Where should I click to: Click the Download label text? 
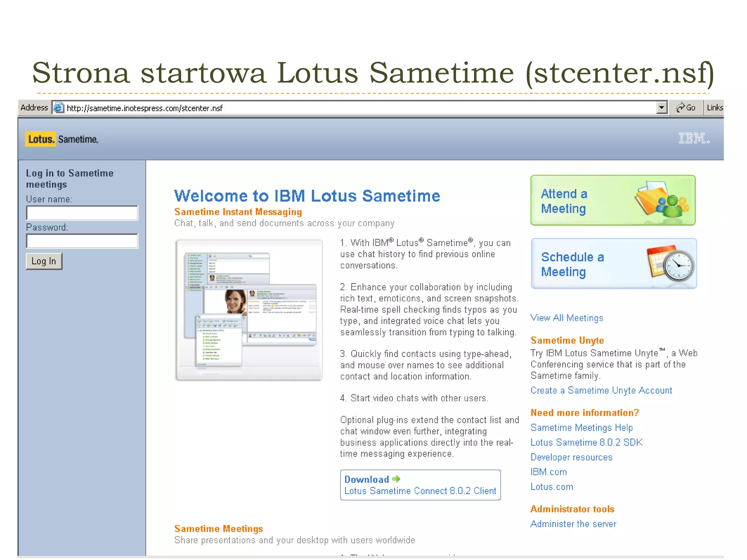(367, 479)
